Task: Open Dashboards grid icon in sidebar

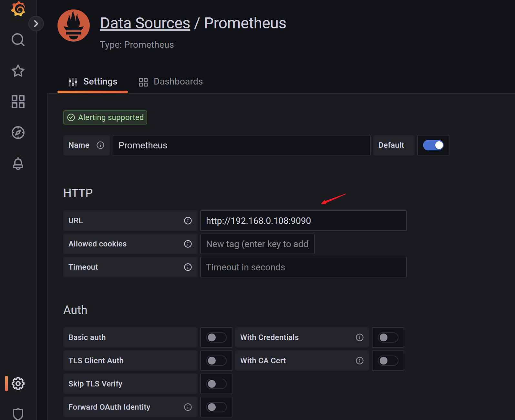Action: tap(18, 102)
